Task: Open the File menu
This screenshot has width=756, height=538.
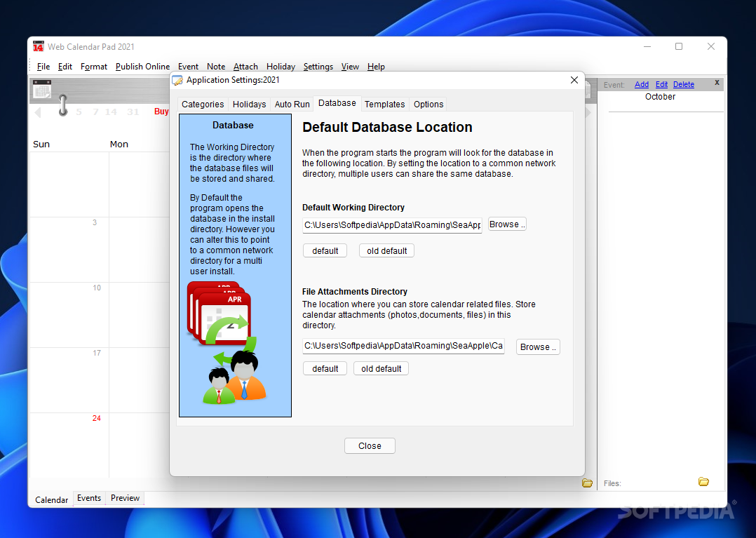Action: click(43, 67)
